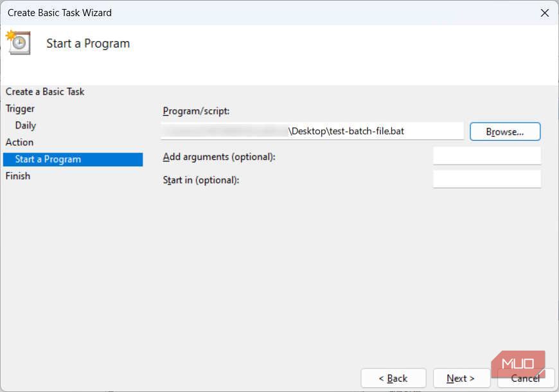Open the Browse dialog for selecting a program

(x=504, y=131)
